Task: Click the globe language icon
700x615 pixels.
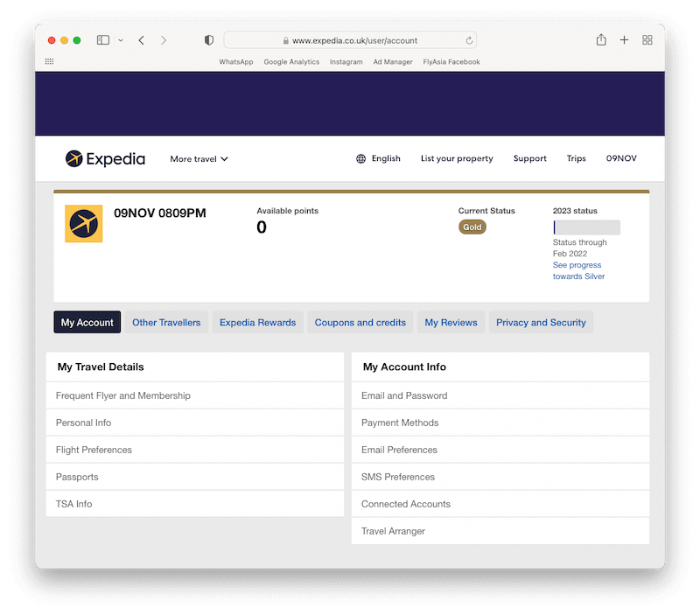Action: tap(360, 158)
